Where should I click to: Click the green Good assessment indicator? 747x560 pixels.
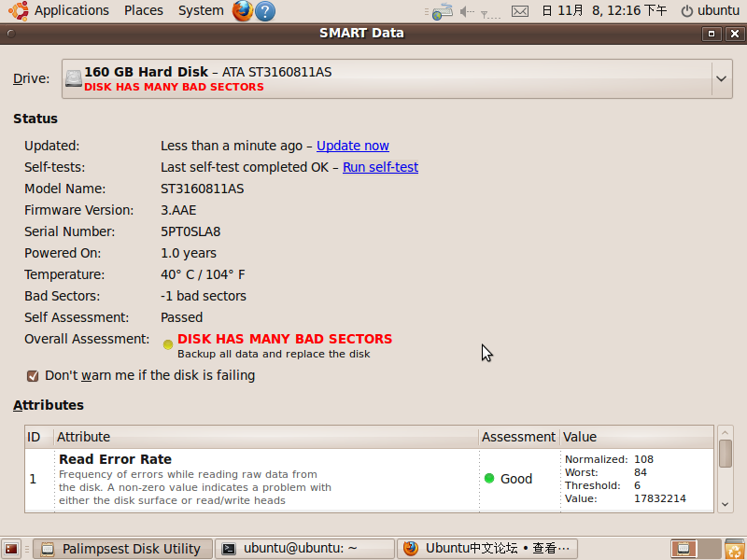tap(488, 478)
